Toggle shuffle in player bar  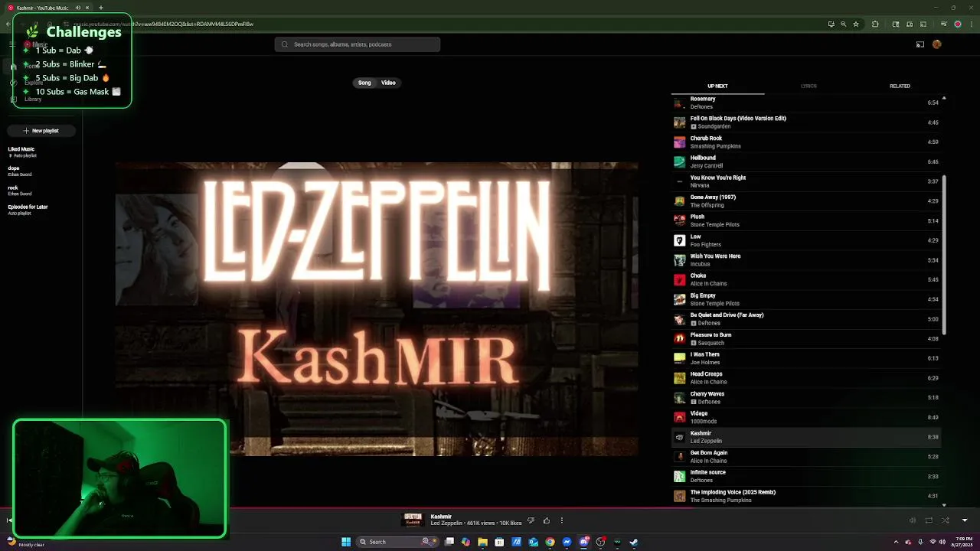946,520
